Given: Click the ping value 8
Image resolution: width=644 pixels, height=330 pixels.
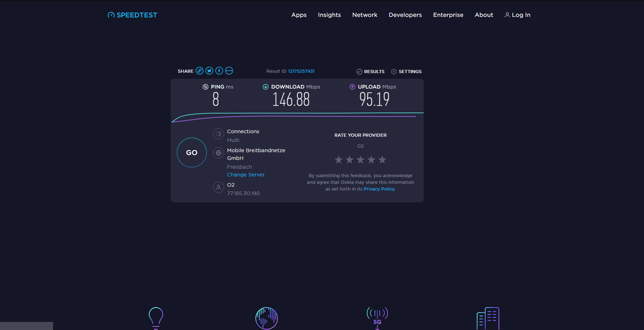Looking at the screenshot, I should pyautogui.click(x=216, y=99).
